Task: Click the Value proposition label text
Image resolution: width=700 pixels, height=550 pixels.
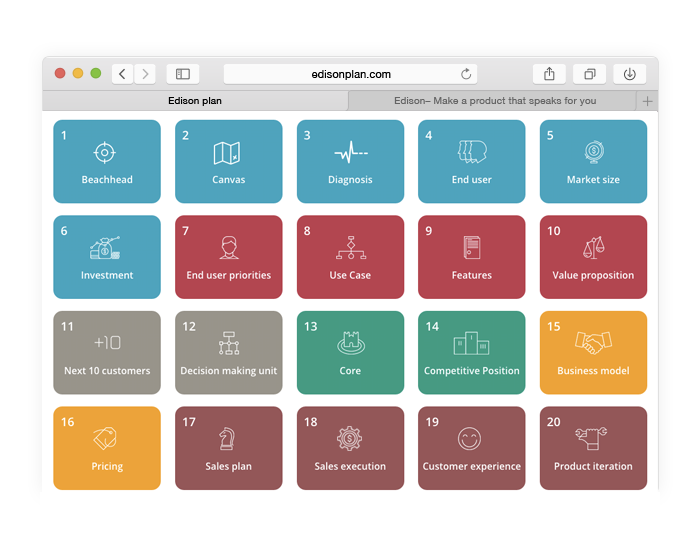Action: (x=593, y=275)
